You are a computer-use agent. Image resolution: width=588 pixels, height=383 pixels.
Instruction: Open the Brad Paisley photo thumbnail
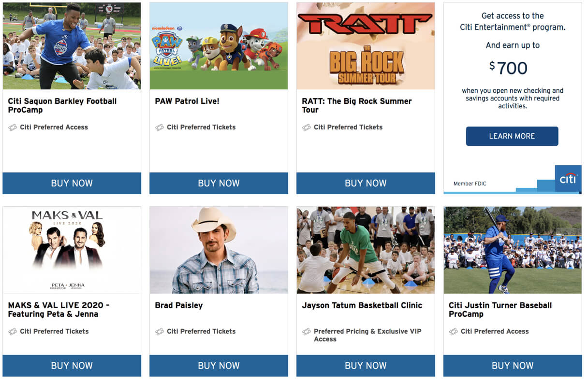pos(219,250)
